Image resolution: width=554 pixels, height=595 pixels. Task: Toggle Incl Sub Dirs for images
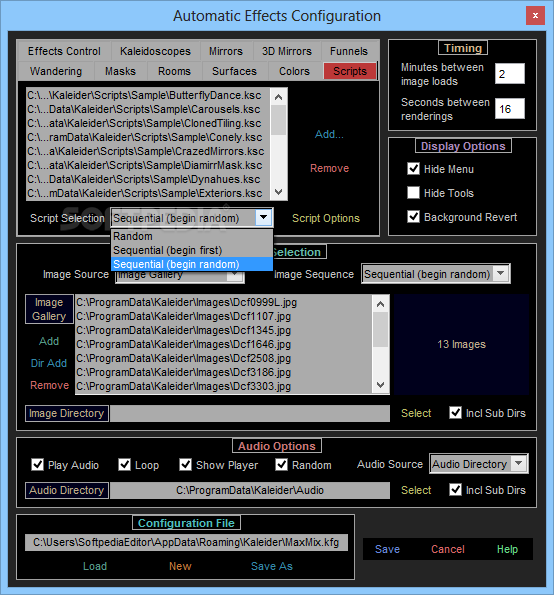click(x=455, y=412)
